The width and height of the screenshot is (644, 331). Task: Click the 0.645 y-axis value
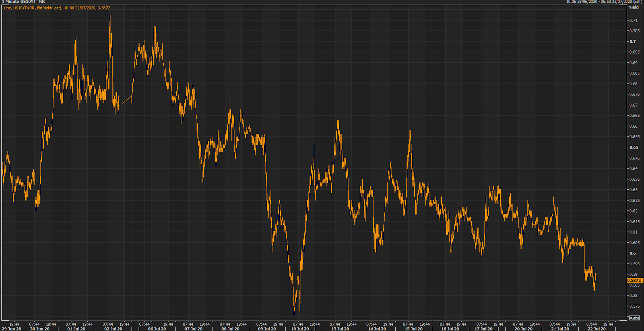point(634,158)
